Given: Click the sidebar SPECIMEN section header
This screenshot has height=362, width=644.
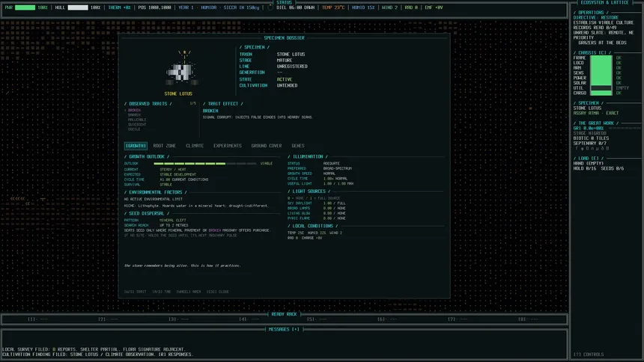Looking at the screenshot, I should (589, 103).
